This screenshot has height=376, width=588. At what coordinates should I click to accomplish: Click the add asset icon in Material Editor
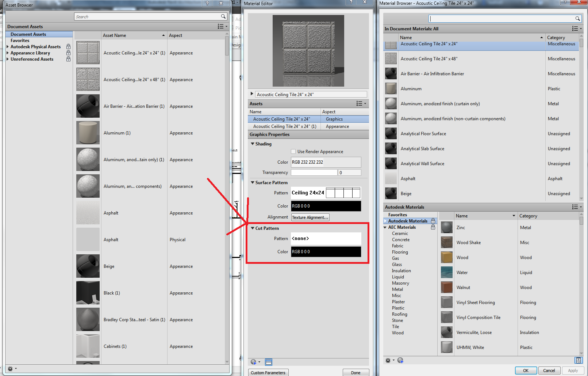point(255,362)
